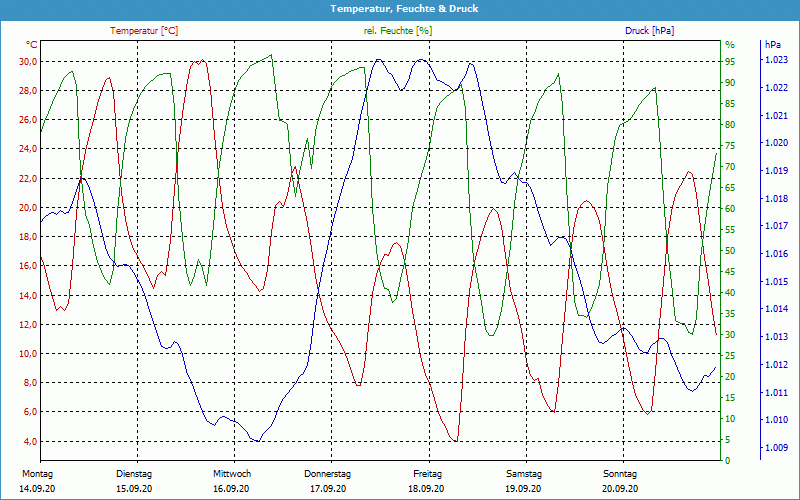
Task: Click the date 18.09.20
Action: pyautogui.click(x=426, y=488)
